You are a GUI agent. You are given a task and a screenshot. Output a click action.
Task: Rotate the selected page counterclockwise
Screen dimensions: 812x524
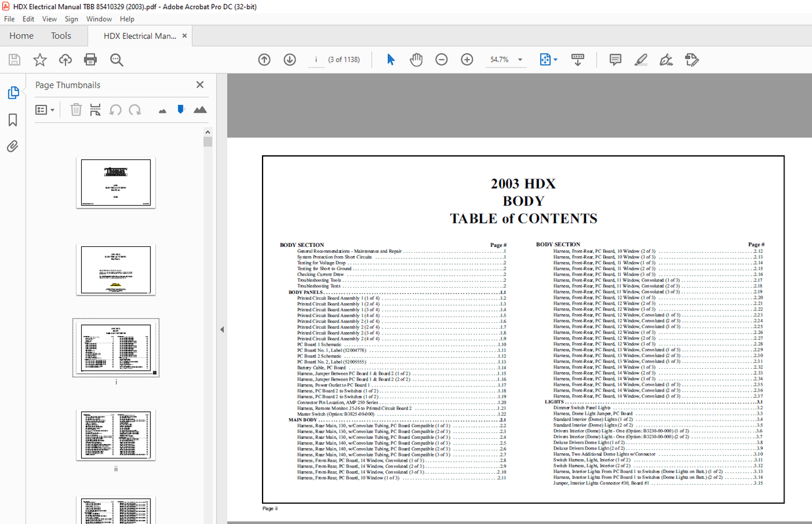[115, 109]
